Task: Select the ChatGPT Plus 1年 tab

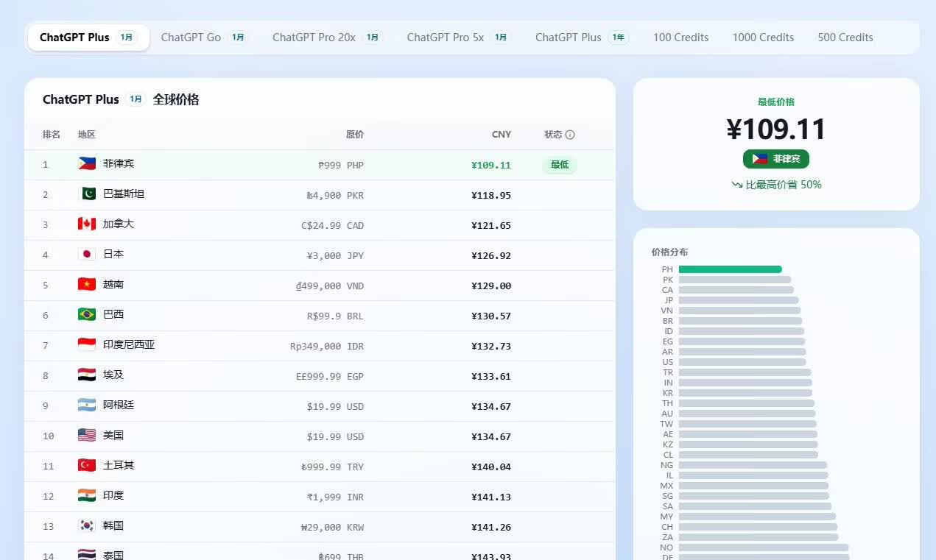Action: coord(582,38)
